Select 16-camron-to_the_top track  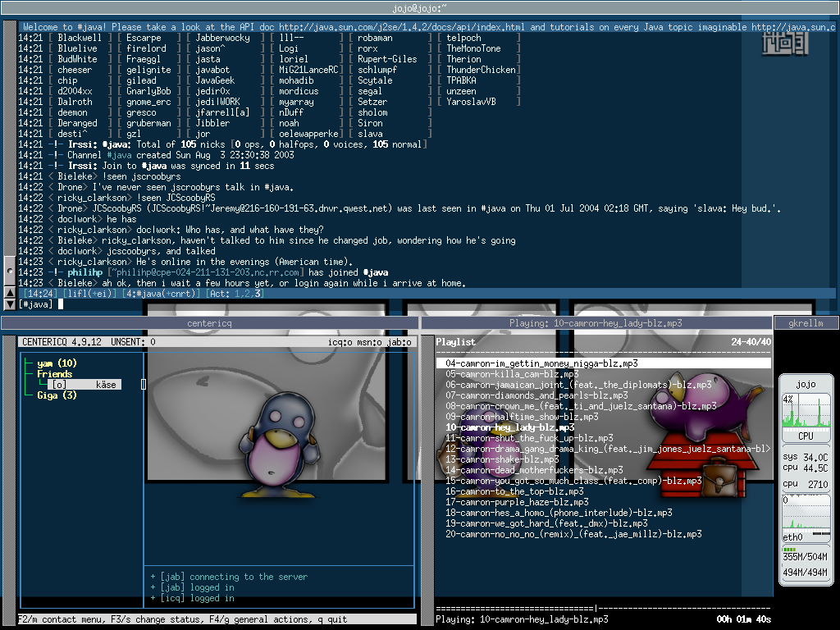click(514, 491)
